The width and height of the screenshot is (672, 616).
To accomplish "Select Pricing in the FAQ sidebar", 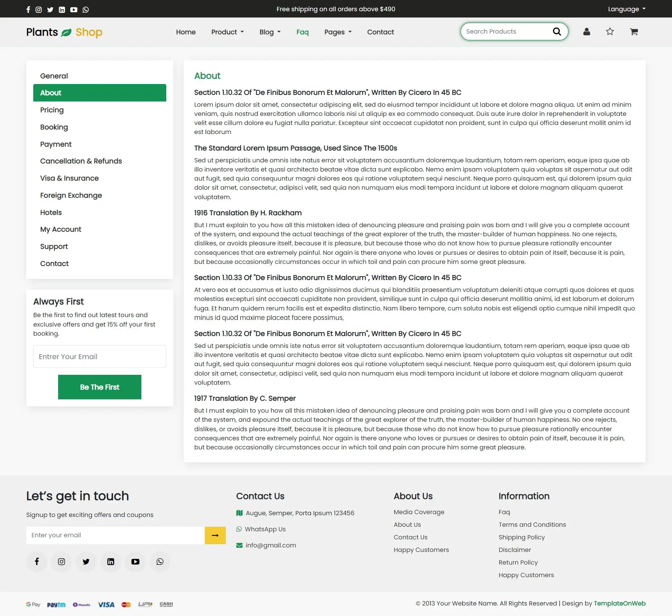I will tap(52, 110).
